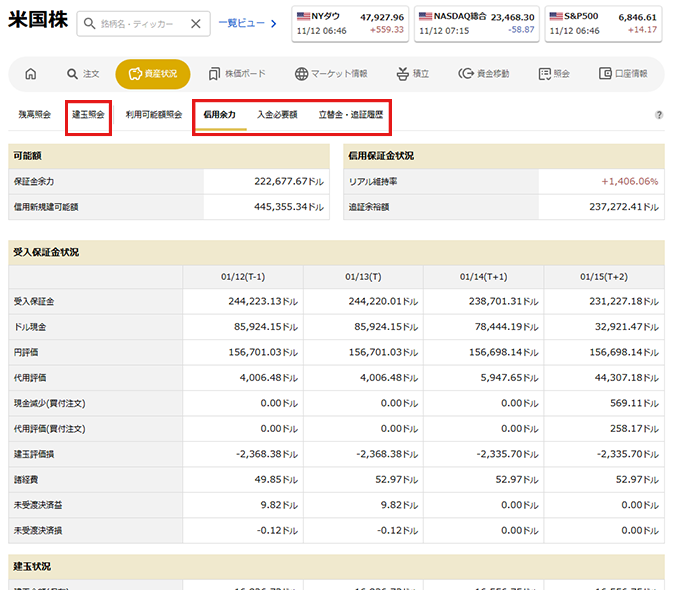The image size is (680, 590).
Task: Switch to the 残高照会 tab
Action: pos(34,115)
